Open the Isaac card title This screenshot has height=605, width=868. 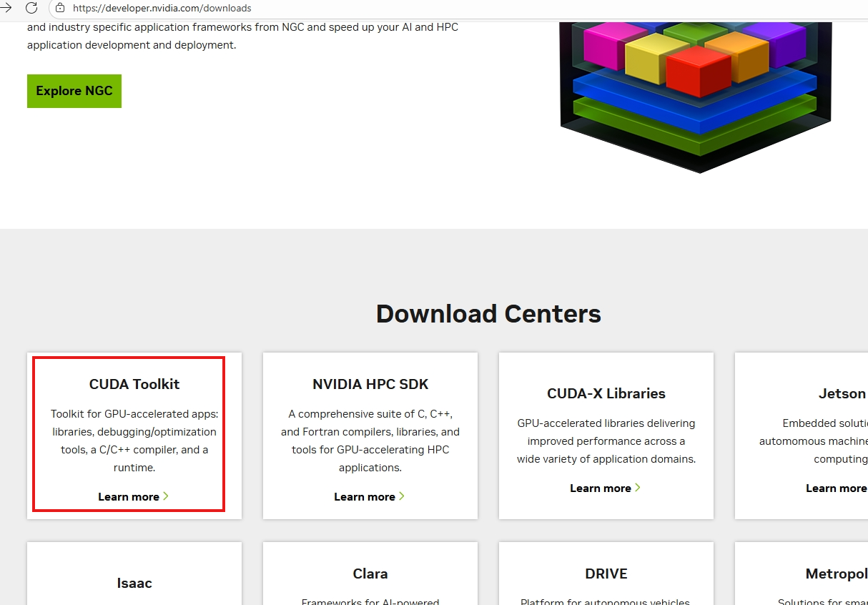(x=134, y=583)
